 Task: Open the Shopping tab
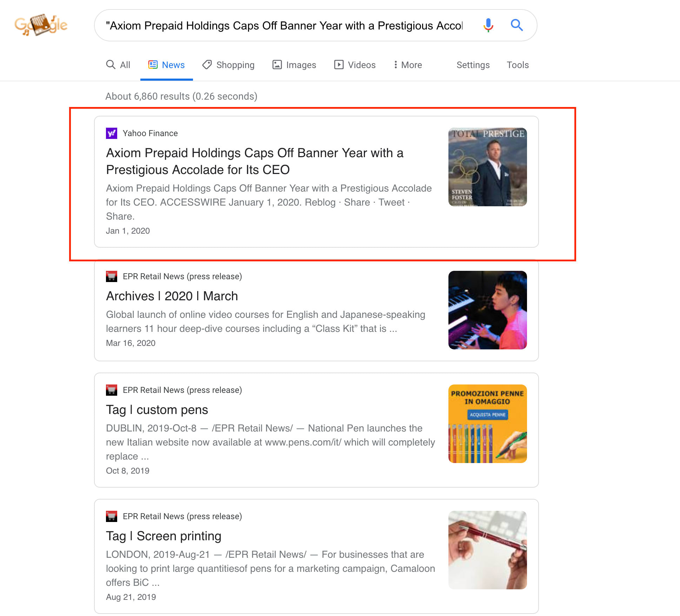tap(228, 65)
